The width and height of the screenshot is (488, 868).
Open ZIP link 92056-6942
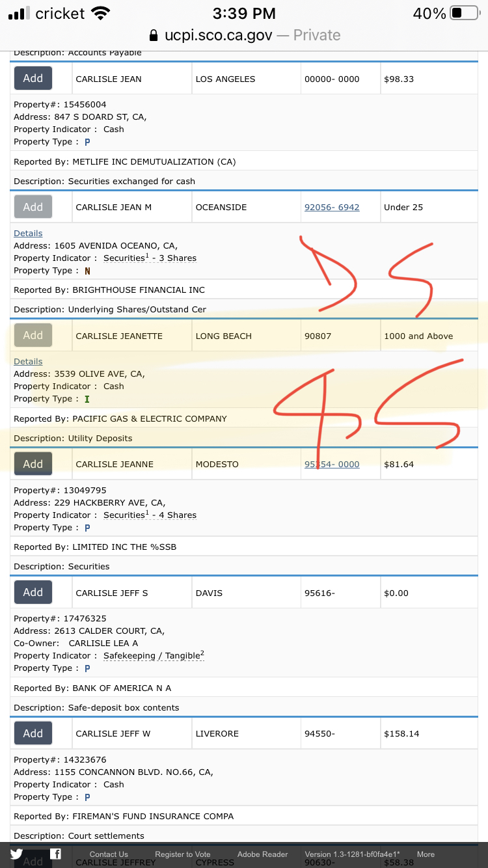332,207
